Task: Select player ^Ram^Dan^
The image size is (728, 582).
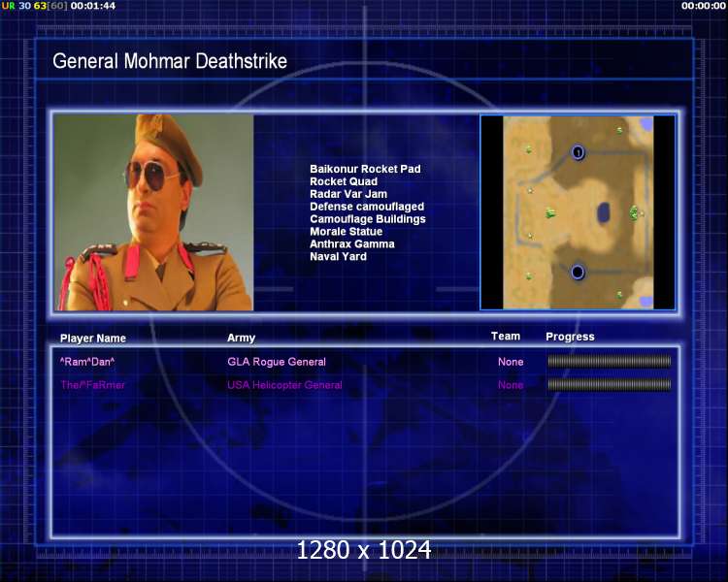Action: (x=87, y=362)
